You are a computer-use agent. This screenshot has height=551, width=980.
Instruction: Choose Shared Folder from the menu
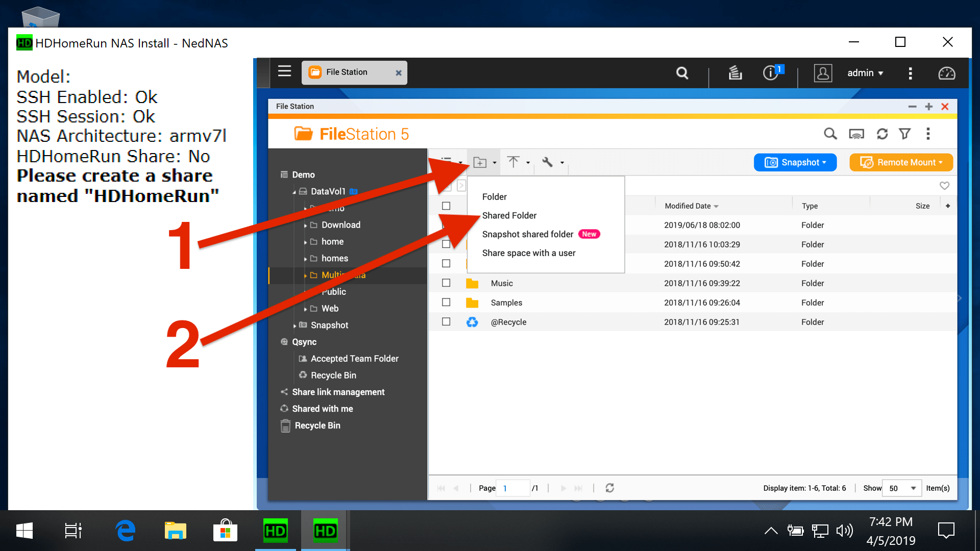click(509, 215)
